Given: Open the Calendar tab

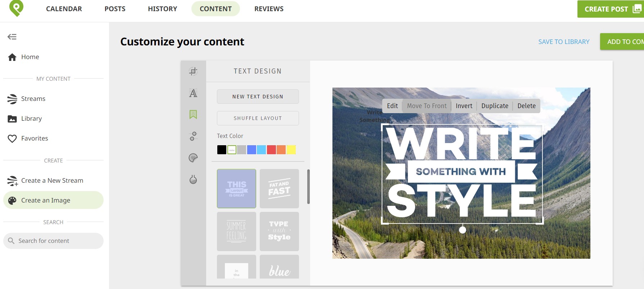Looking at the screenshot, I should point(64,9).
